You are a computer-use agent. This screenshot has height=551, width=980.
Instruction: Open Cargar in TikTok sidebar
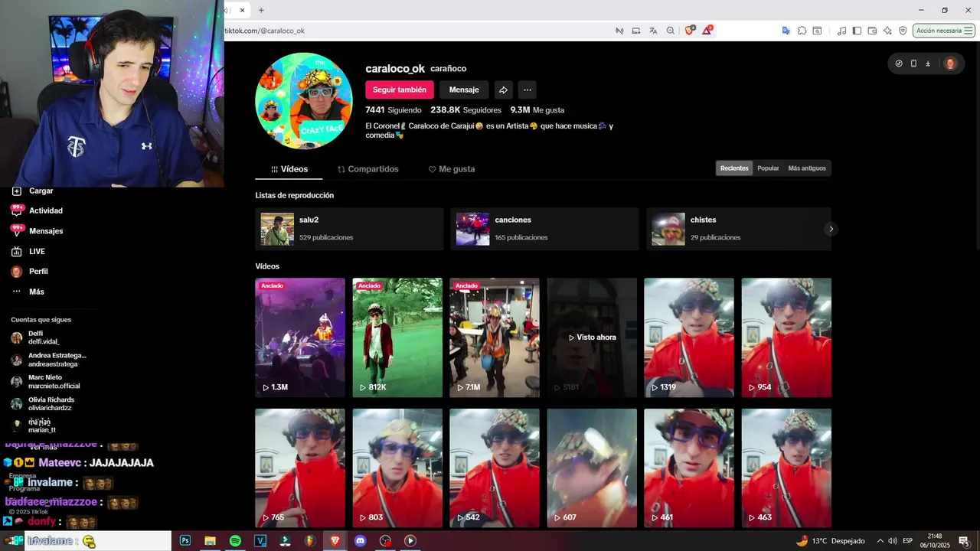33,191
